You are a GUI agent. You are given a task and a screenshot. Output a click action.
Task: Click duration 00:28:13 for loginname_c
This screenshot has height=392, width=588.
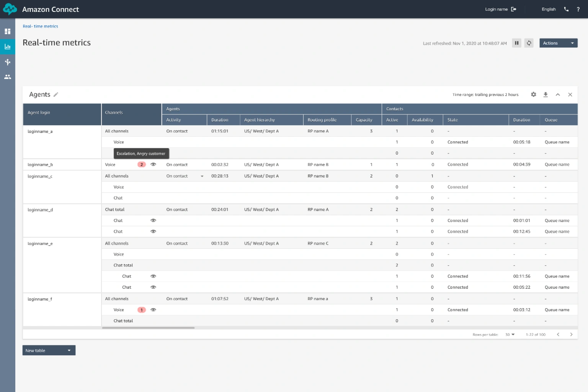pyautogui.click(x=219, y=176)
